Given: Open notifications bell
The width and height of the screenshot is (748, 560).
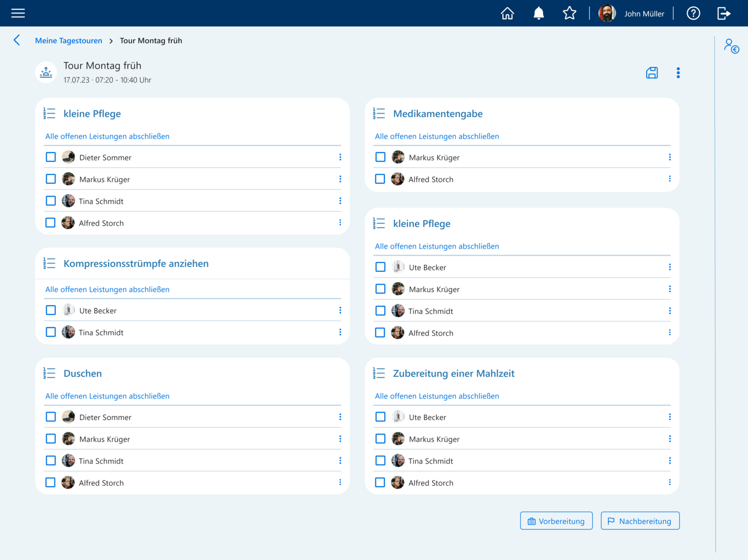Looking at the screenshot, I should point(539,13).
